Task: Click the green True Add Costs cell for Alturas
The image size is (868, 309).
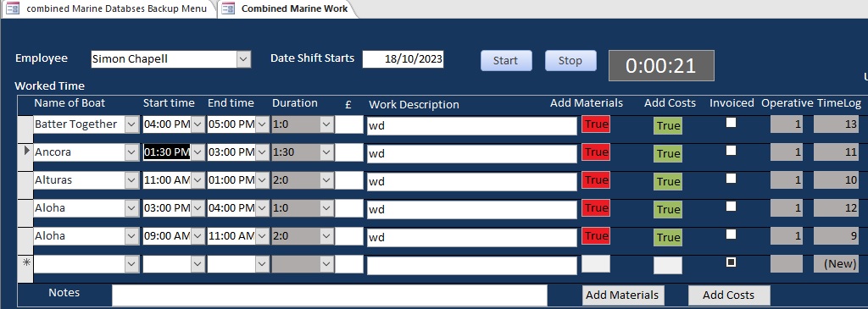Action: [x=668, y=181]
